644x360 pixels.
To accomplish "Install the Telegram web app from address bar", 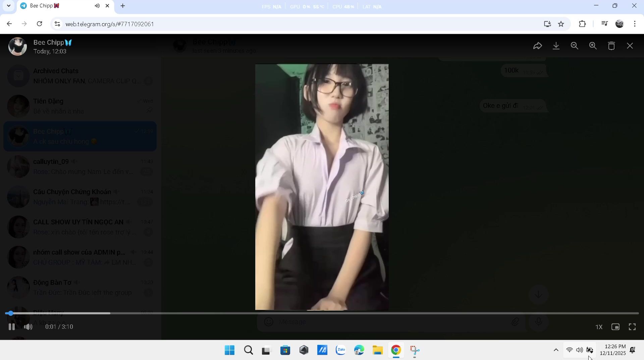I will click(547, 24).
